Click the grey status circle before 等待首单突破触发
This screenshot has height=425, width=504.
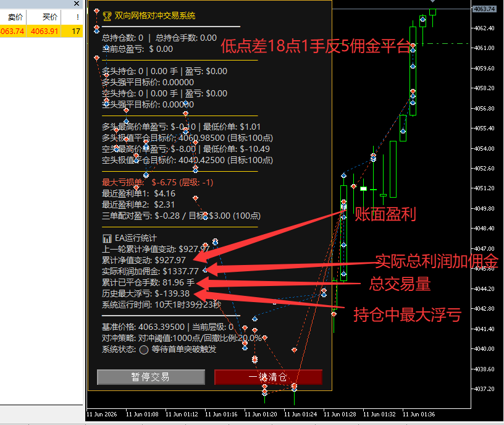point(144,350)
